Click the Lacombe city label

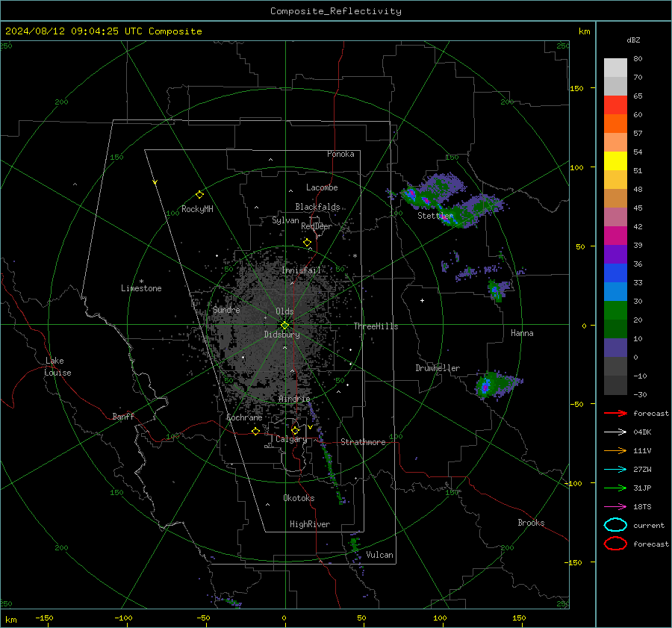(x=322, y=187)
